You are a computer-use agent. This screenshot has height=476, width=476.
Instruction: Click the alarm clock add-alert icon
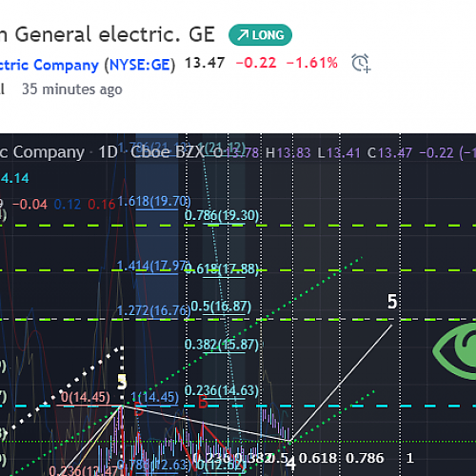[361, 63]
